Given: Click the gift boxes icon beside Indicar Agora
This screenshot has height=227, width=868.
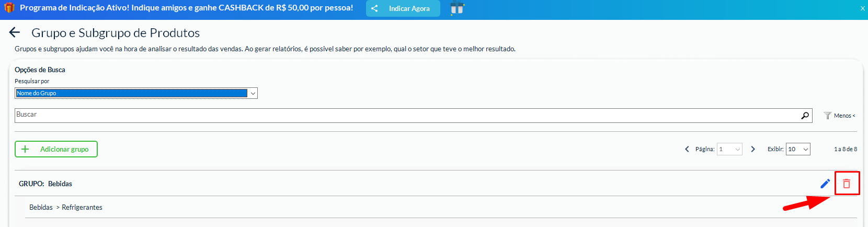Looking at the screenshot, I should 457,8.
